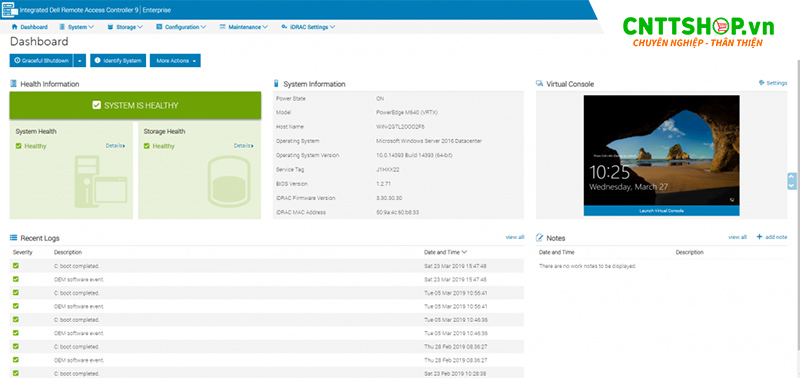Click the severity icon for Thu 28 Feb boot completed
The image size is (800, 378).
point(16,346)
